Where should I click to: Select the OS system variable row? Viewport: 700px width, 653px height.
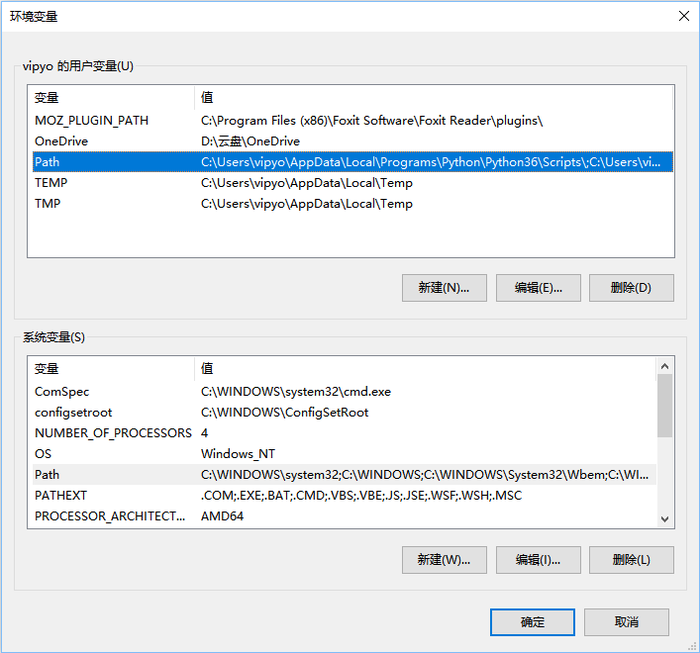point(344,454)
